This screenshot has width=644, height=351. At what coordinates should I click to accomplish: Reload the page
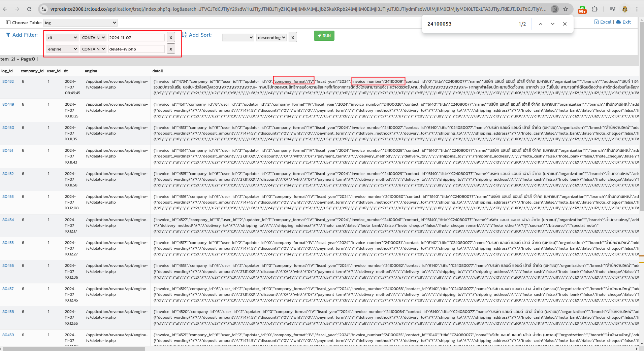(x=29, y=9)
